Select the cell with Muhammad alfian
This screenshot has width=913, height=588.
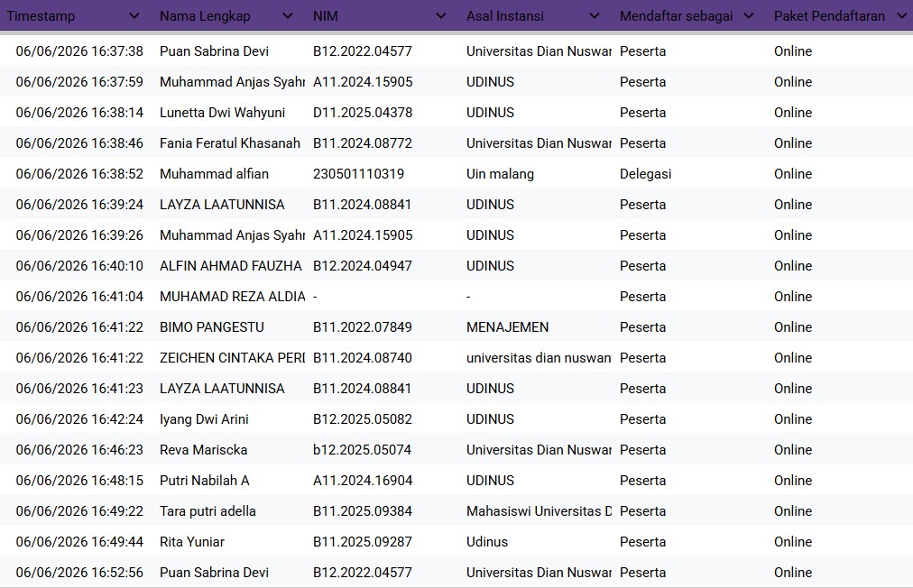230,173
